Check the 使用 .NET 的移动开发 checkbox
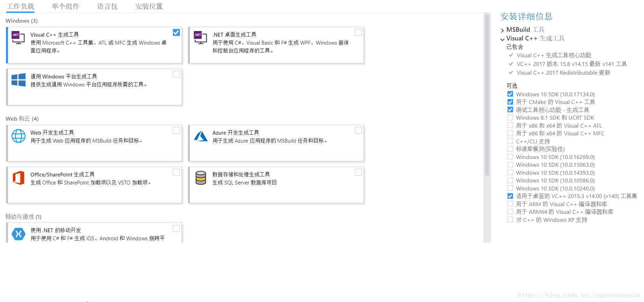This screenshot has width=644, height=302. pyautogui.click(x=176, y=228)
